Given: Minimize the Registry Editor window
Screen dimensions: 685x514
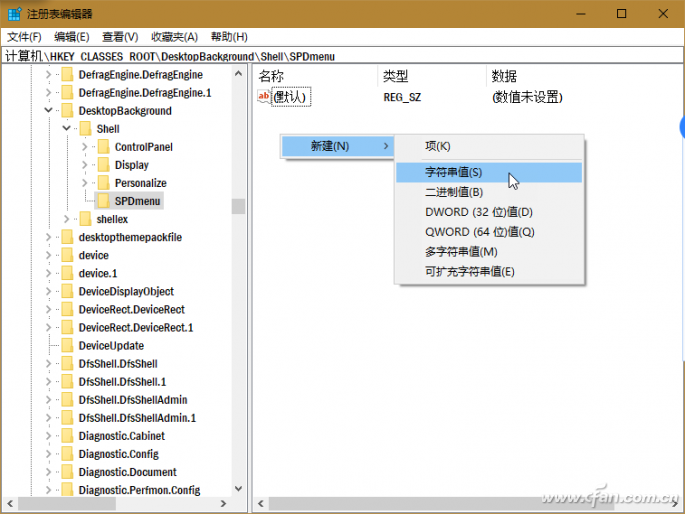Looking at the screenshot, I should coord(581,14).
